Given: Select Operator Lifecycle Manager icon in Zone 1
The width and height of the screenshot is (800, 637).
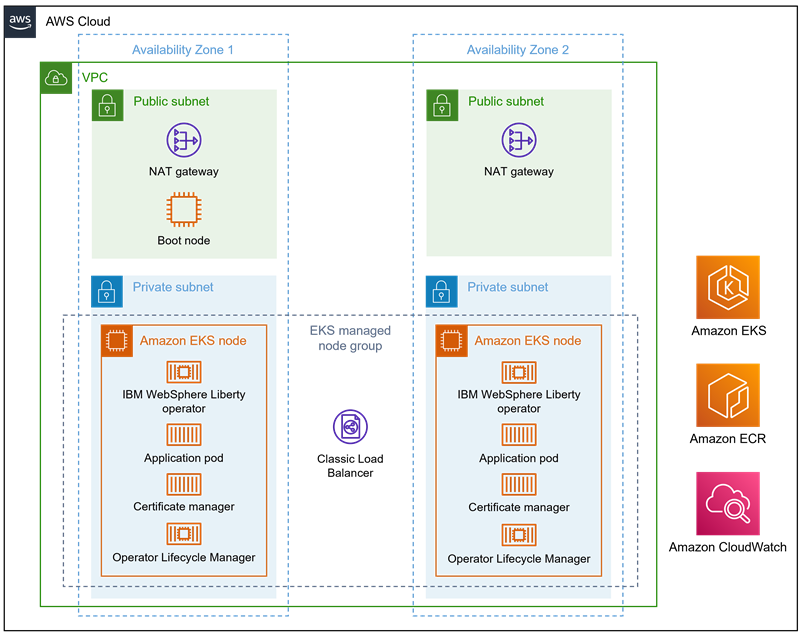Looking at the screenshot, I should click(184, 534).
